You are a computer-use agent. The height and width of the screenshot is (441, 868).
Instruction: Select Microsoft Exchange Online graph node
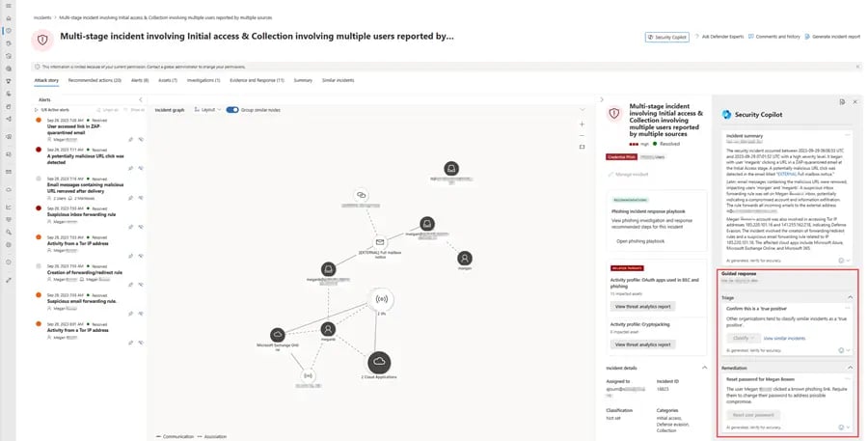coord(278,334)
